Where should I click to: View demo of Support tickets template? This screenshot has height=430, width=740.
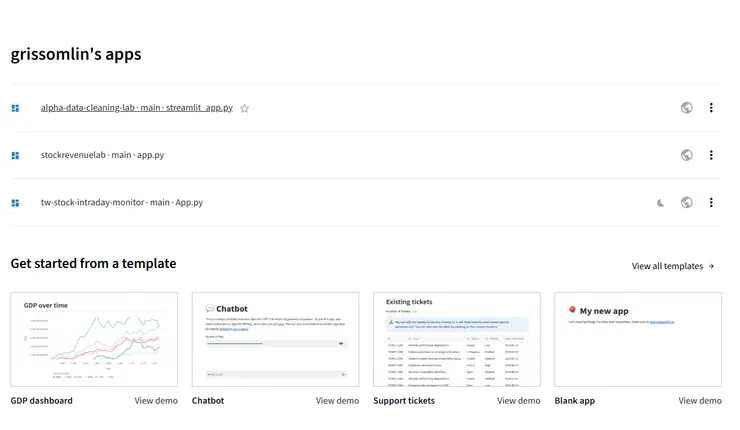[519, 400]
